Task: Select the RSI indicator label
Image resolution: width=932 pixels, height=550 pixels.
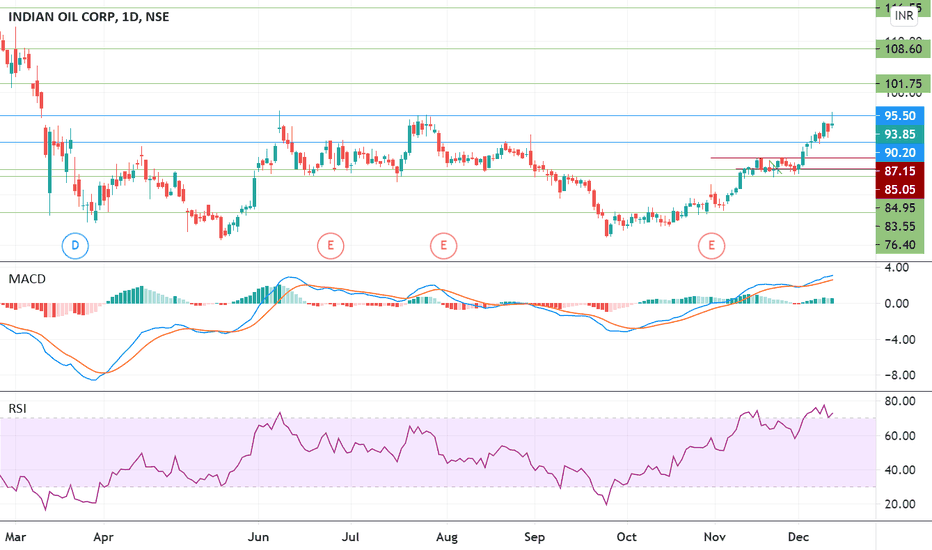Action: pyautogui.click(x=17, y=408)
